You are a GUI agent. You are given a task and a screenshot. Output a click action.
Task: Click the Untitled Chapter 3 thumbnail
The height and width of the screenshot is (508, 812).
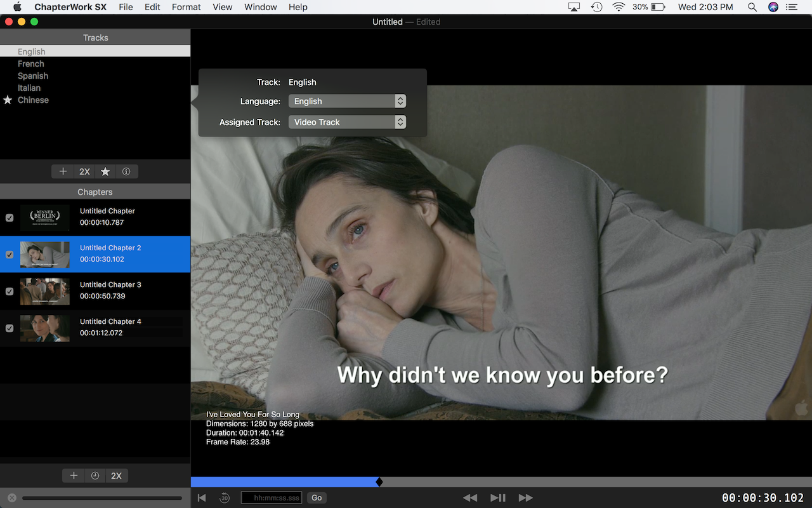pos(45,291)
